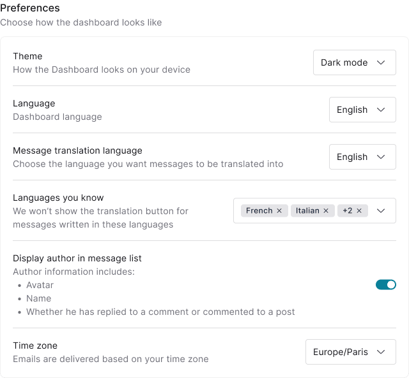Click the Languages you know label
The image size is (409, 378).
click(x=58, y=198)
